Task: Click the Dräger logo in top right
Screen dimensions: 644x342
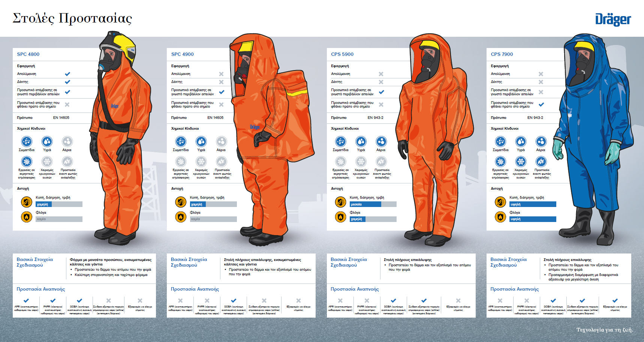Action: (613, 19)
